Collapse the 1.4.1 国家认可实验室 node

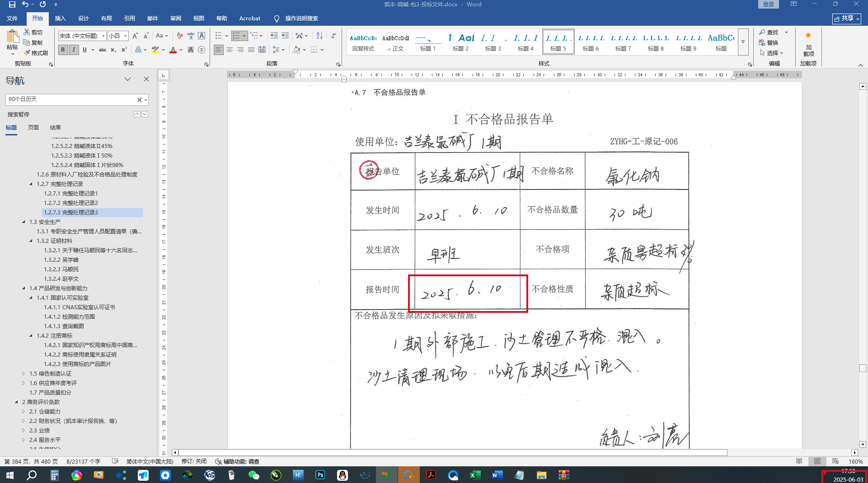31,298
